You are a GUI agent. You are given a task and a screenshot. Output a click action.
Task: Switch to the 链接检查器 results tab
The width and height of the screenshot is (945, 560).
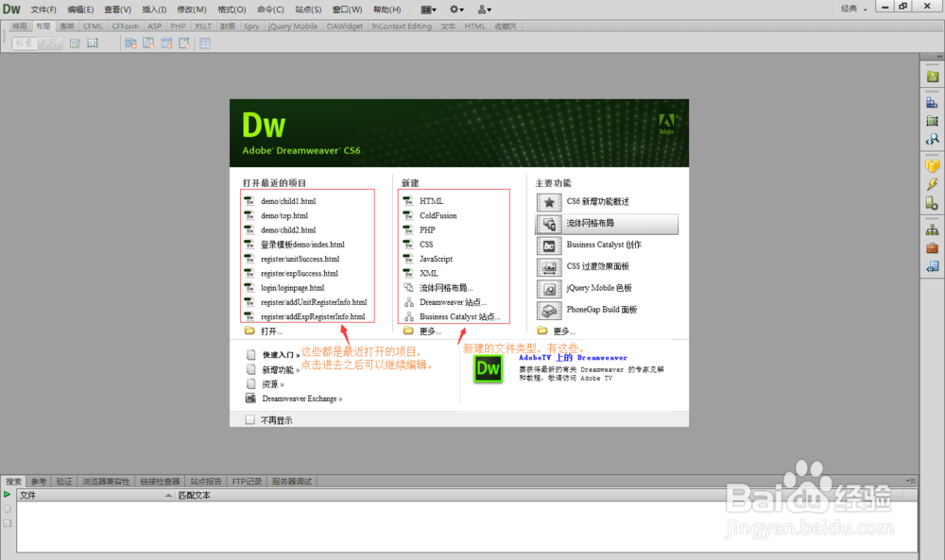pyautogui.click(x=160, y=481)
